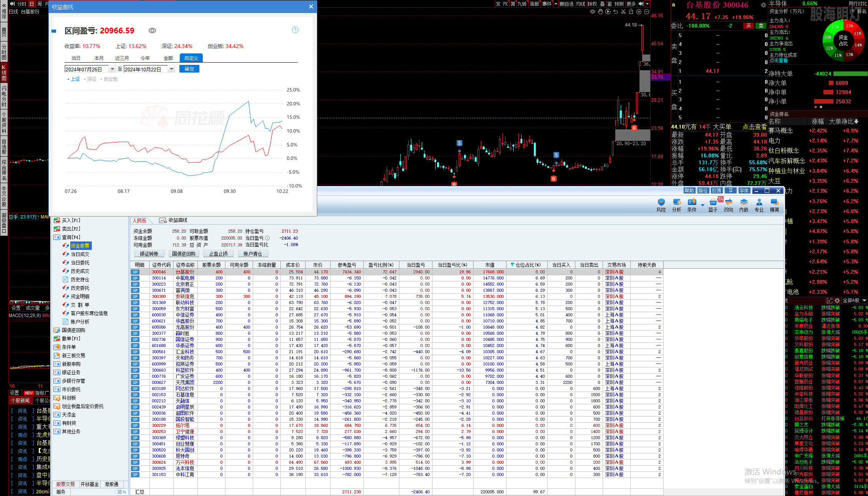Click the replay play icon in chart toolbar
This screenshot has height=496, width=868.
point(608,12)
